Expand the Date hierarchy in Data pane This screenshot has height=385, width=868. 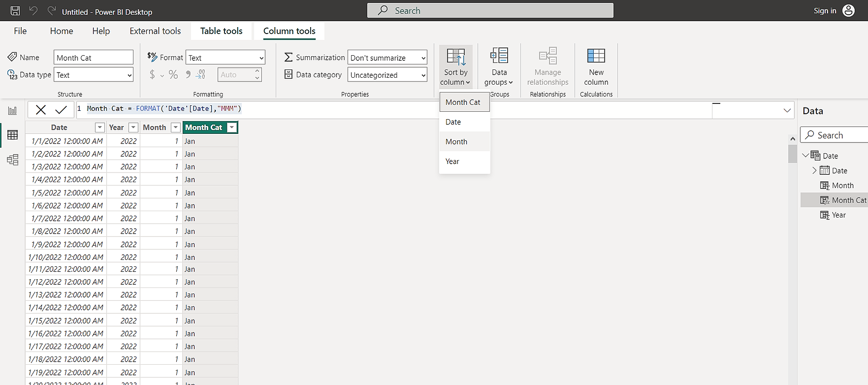click(x=814, y=171)
